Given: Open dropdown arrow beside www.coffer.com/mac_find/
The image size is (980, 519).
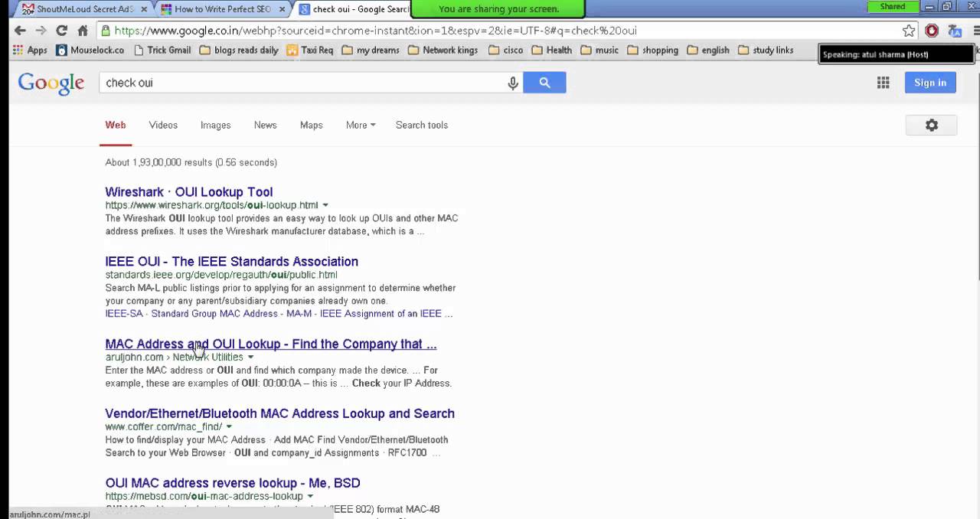Looking at the screenshot, I should tap(229, 427).
